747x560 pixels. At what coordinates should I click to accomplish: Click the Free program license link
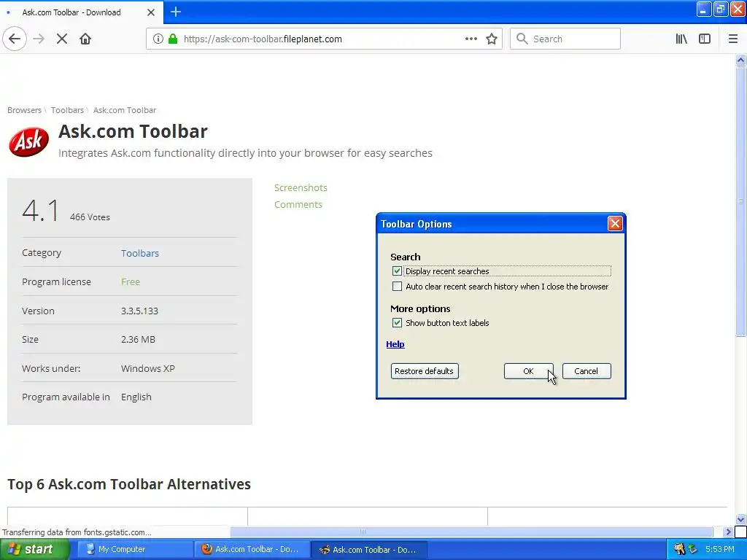[130, 282]
